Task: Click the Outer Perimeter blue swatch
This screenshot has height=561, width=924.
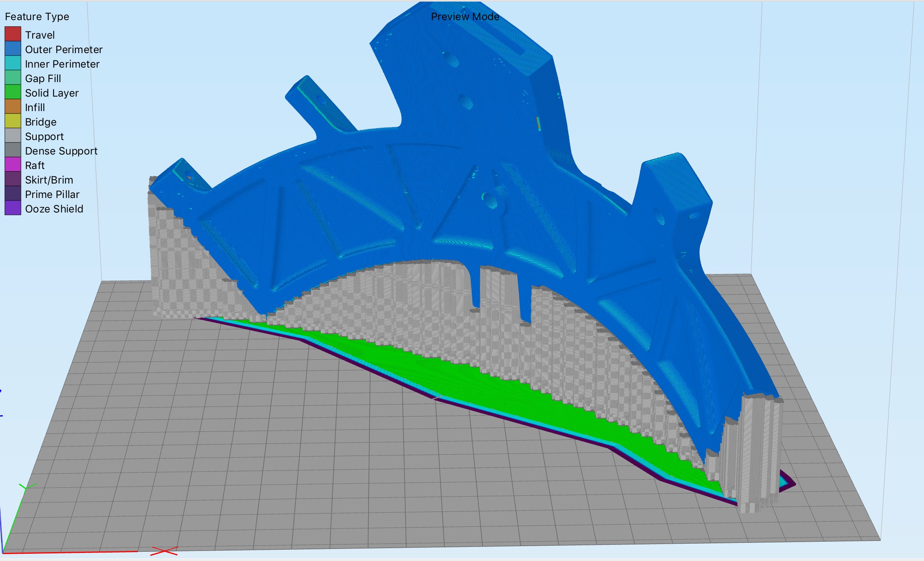Action: click(13, 49)
